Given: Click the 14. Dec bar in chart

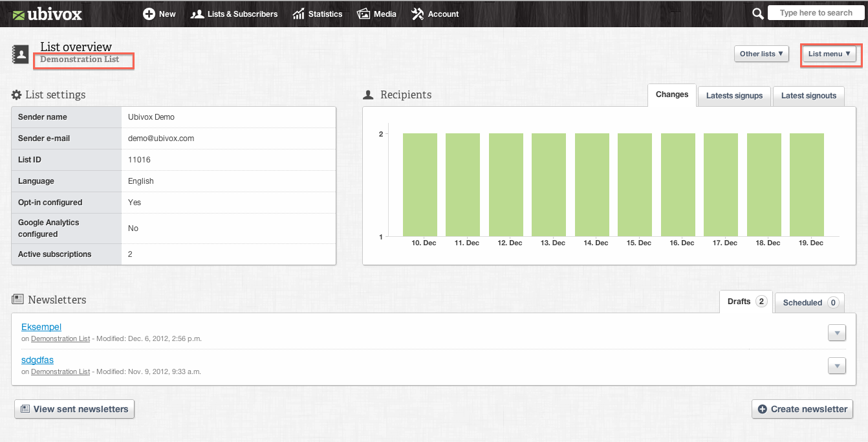Looking at the screenshot, I should coord(592,185).
